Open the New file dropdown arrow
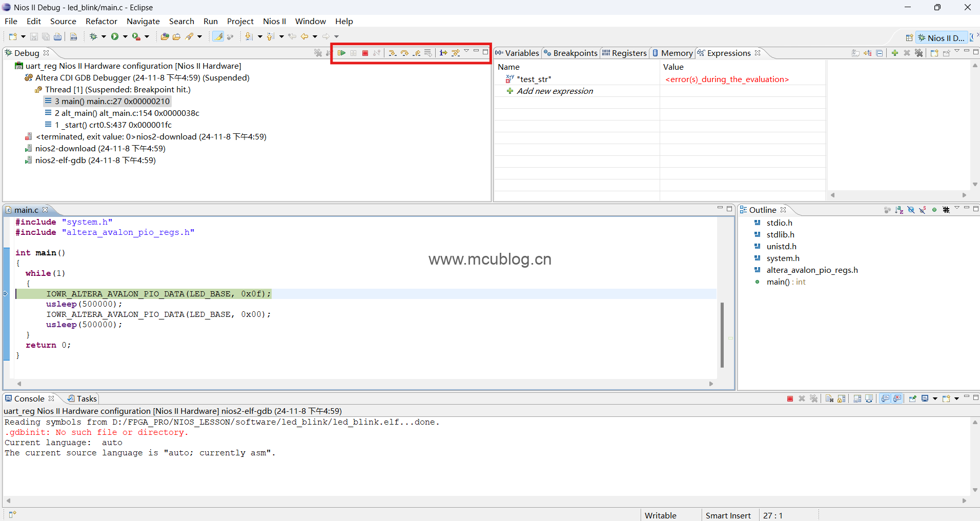Image resolution: width=980 pixels, height=521 pixels. 23,36
